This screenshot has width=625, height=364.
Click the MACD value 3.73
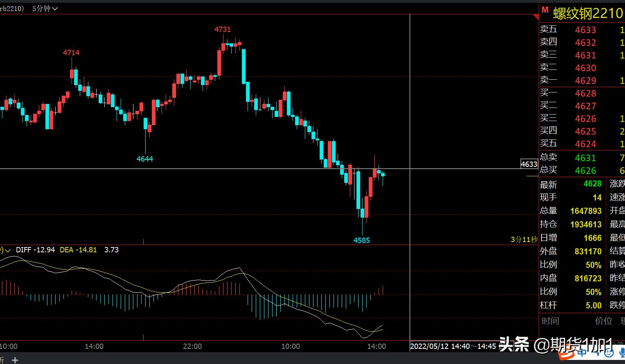(x=111, y=250)
